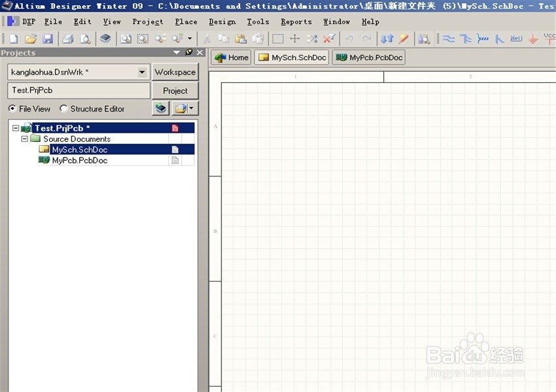Save the document with the floppy icon

tap(48, 39)
